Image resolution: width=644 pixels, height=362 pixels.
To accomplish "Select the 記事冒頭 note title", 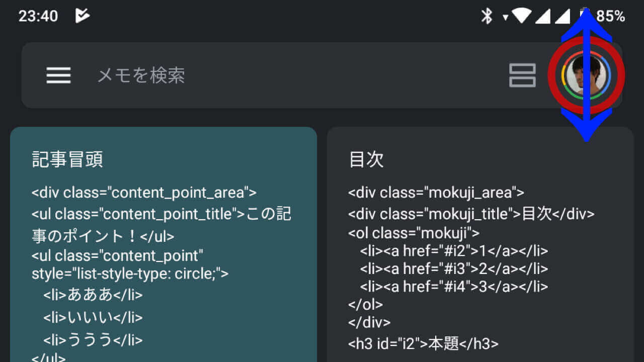I will 67,159.
